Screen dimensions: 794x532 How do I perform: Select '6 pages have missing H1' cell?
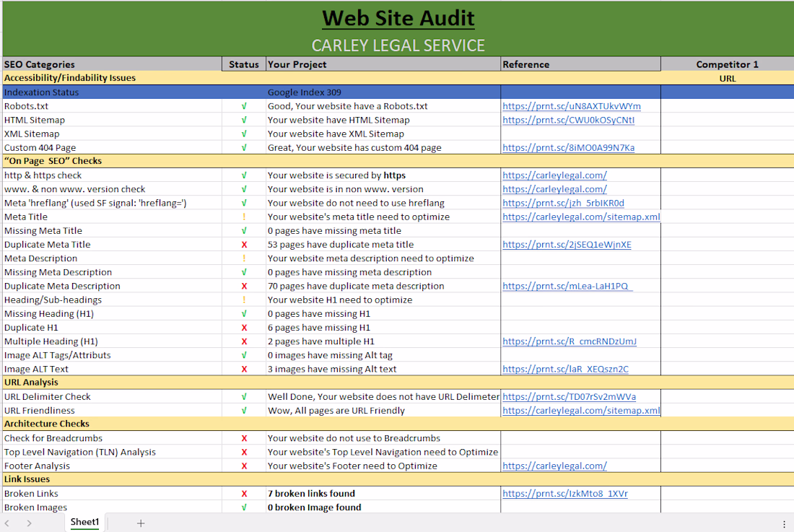tap(383, 328)
